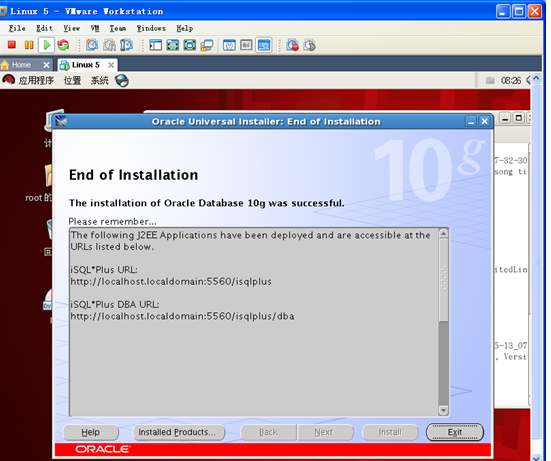Viewport: 551px width, 461px height.
Task: Click the installer text area scrollbar thumb
Action: 444,280
